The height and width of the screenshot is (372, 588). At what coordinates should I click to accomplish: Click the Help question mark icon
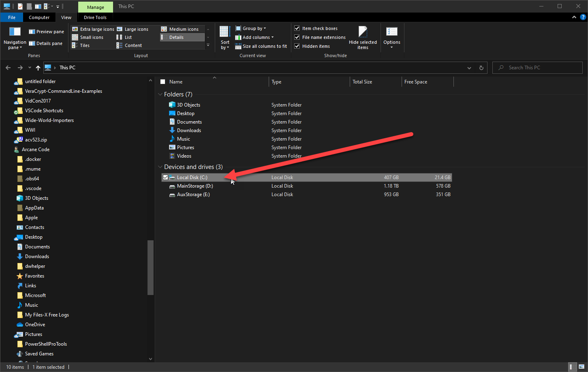click(583, 17)
